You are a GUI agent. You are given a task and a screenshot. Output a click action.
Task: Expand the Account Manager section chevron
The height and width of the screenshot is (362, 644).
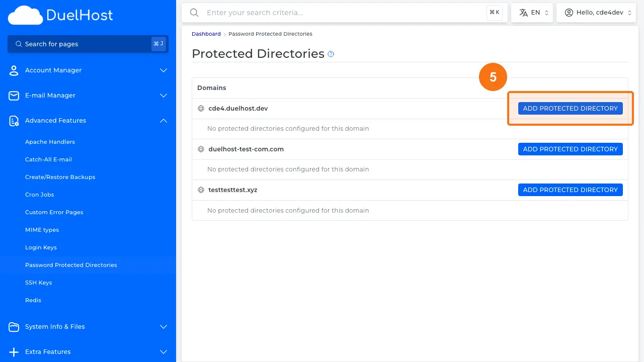(163, 70)
